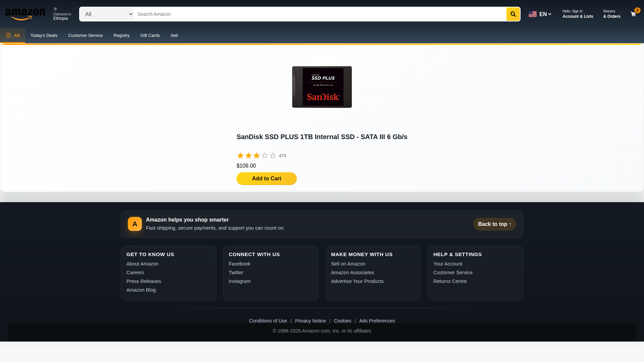Open the Privacy Notice
The height and width of the screenshot is (362, 644).
coord(311,321)
